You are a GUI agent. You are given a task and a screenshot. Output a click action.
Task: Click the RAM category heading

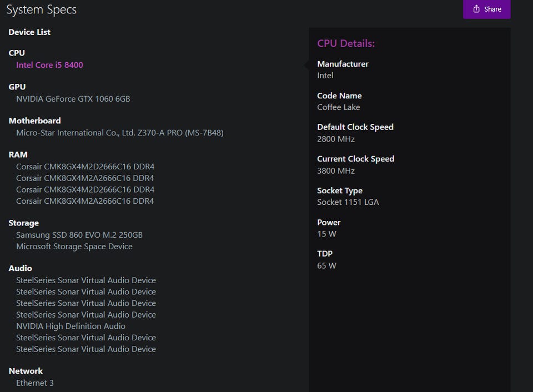point(18,154)
